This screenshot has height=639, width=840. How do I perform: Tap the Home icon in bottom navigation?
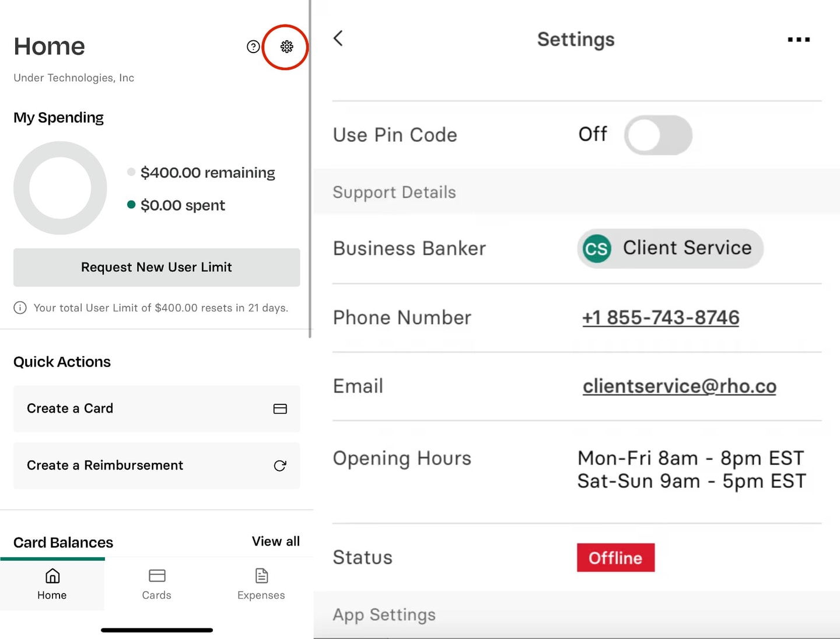tap(52, 584)
